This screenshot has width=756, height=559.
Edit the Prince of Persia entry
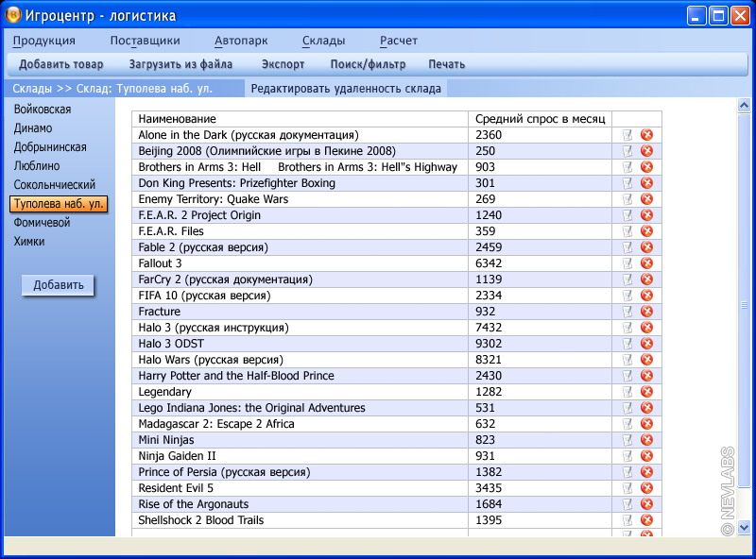pos(627,472)
